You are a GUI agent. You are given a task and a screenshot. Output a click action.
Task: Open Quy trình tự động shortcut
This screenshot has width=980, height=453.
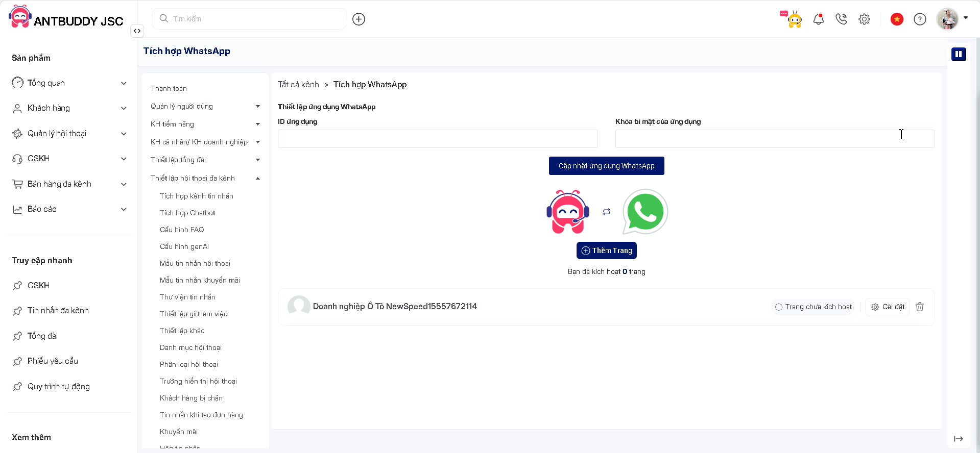pyautogui.click(x=51, y=386)
